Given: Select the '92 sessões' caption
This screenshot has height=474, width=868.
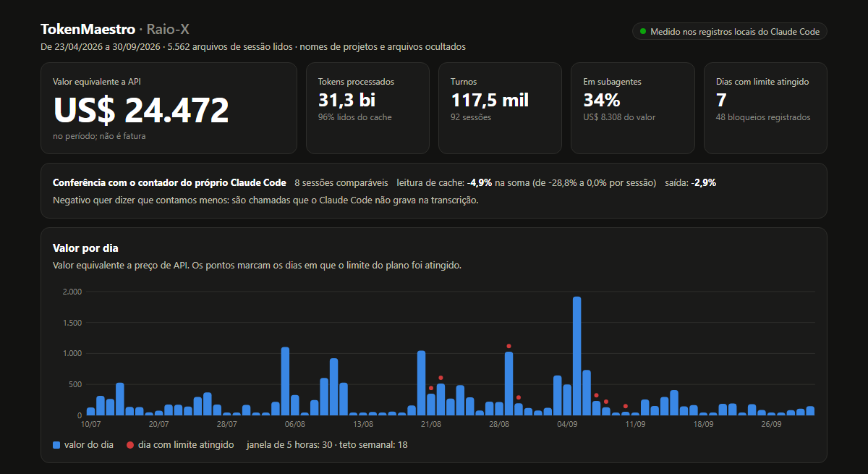Looking at the screenshot, I should coord(471,117).
